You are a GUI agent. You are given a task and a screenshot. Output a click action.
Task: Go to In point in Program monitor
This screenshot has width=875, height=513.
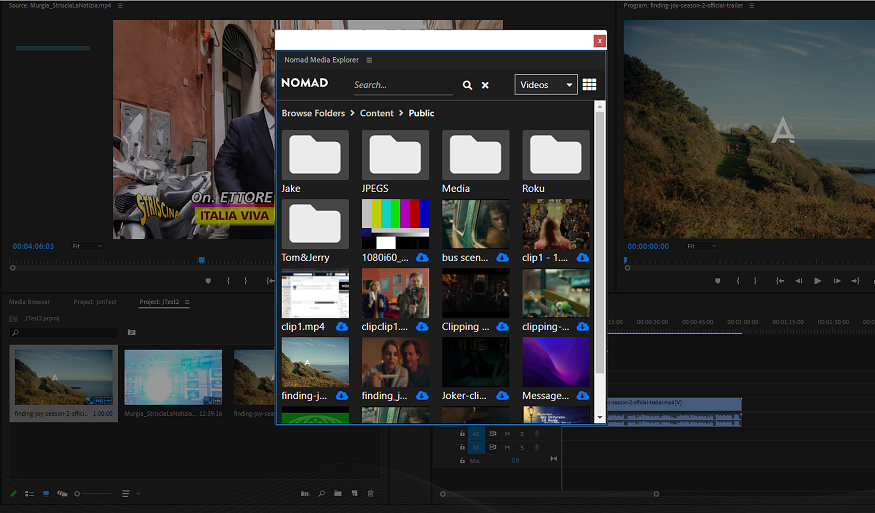pos(780,281)
